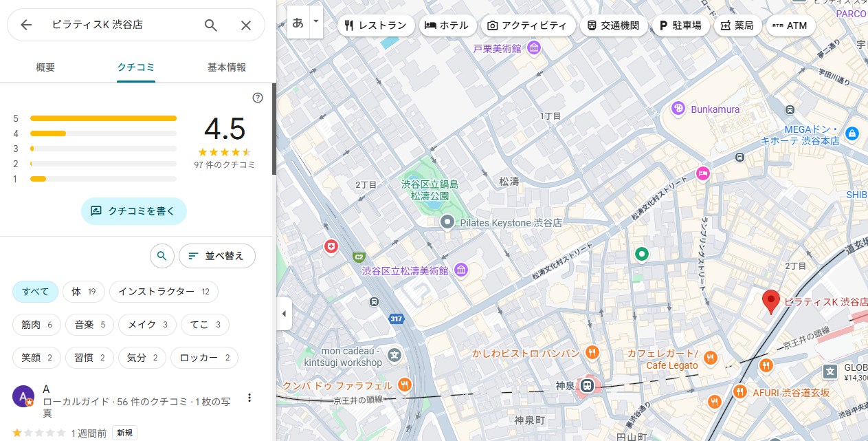The width and height of the screenshot is (868, 441).
Task: Open the 並べ替え sort menu
Action: point(217,256)
